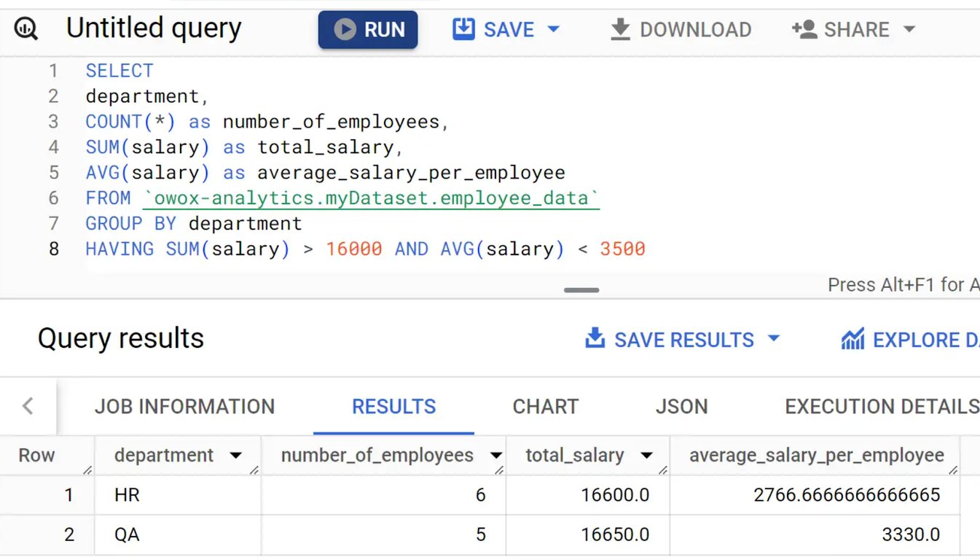The width and height of the screenshot is (980, 560).
Task: Select the RESULTS tab
Action: 393,407
